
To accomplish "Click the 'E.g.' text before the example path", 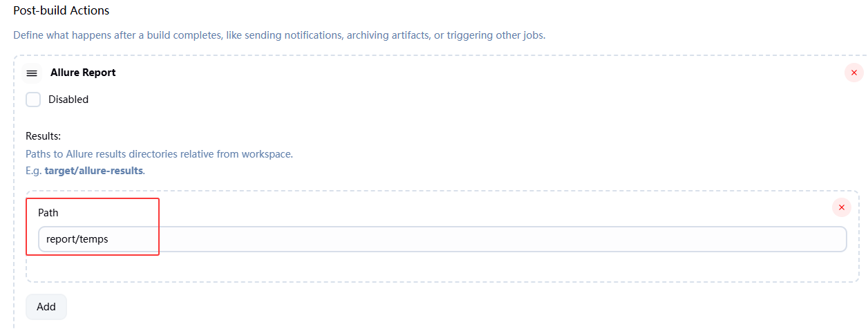I will [x=34, y=170].
